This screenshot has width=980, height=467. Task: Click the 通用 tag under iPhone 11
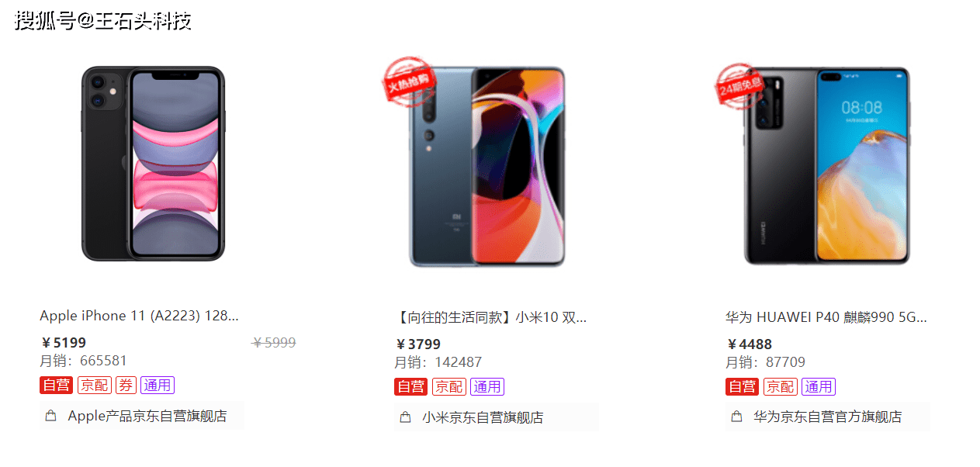[x=158, y=385]
